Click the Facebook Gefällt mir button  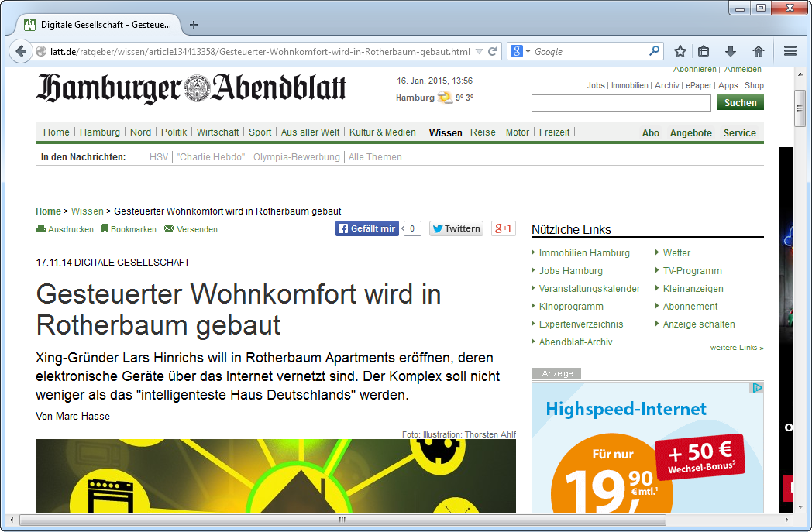[x=366, y=228]
